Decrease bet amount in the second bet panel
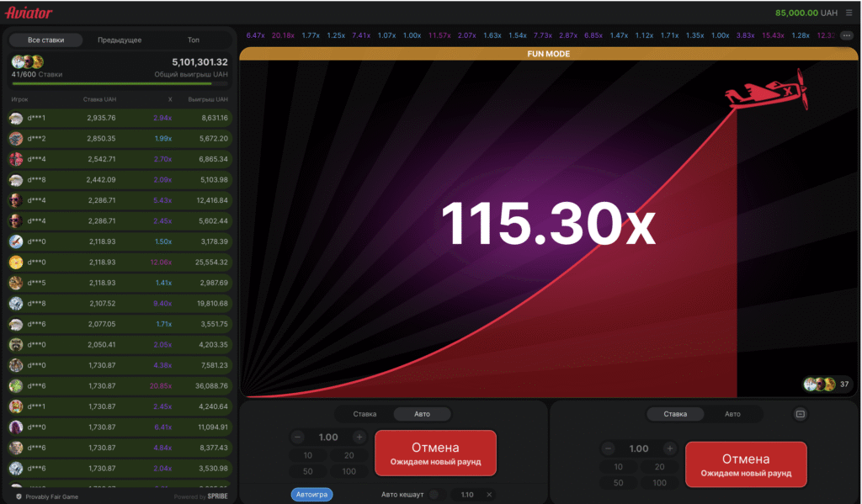The width and height of the screenshot is (862, 504). point(608,448)
